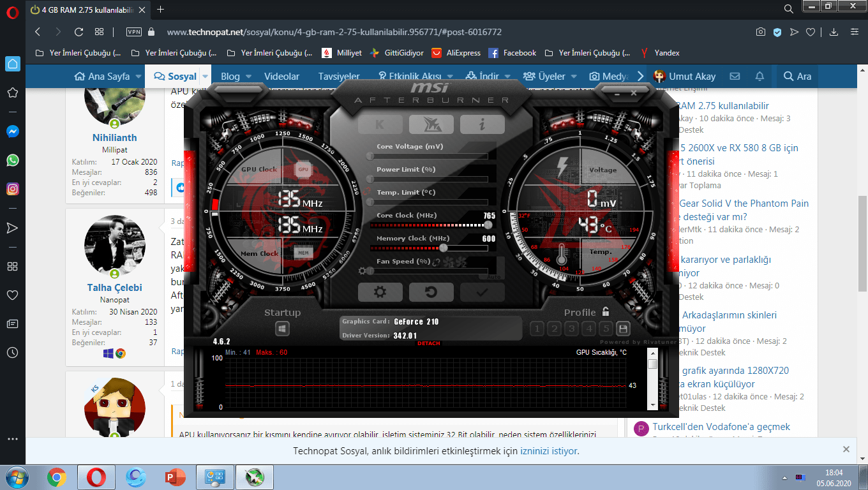Open bookmarks star in the Opera sidebar
This screenshot has width=868, height=490.
click(12, 93)
